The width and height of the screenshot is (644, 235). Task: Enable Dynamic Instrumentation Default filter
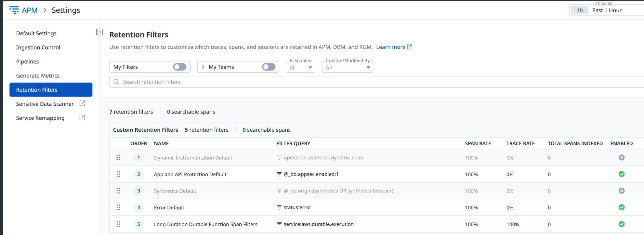pos(621,158)
